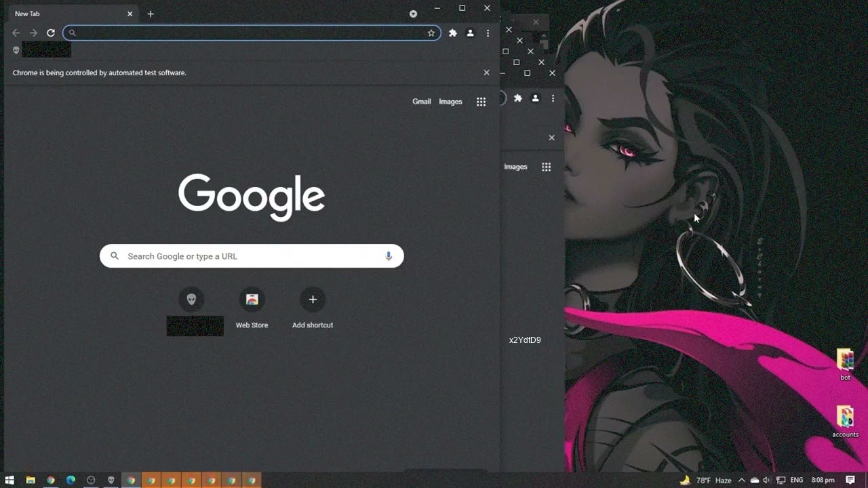Click the OneDrive cloud tray icon
The width and height of the screenshot is (868, 488).
coord(754,480)
